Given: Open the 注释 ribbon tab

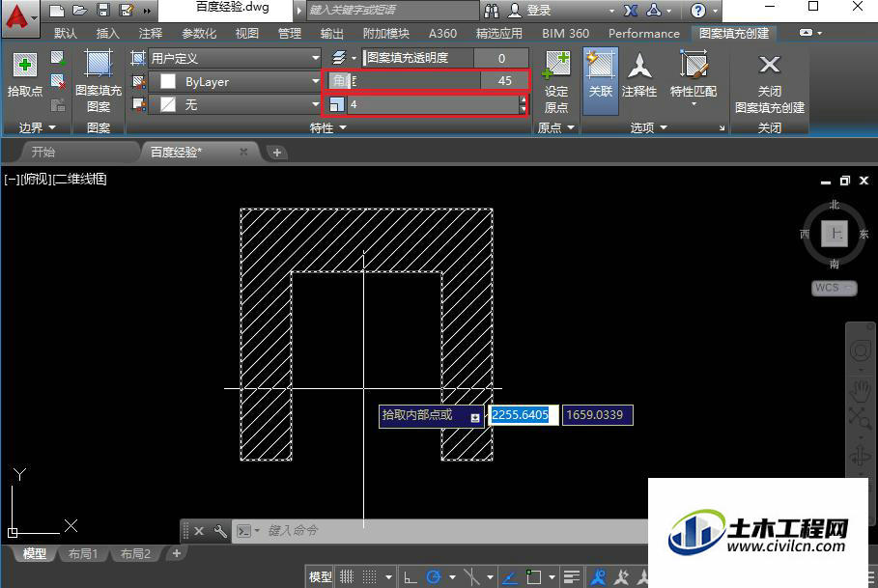Looking at the screenshot, I should [150, 34].
